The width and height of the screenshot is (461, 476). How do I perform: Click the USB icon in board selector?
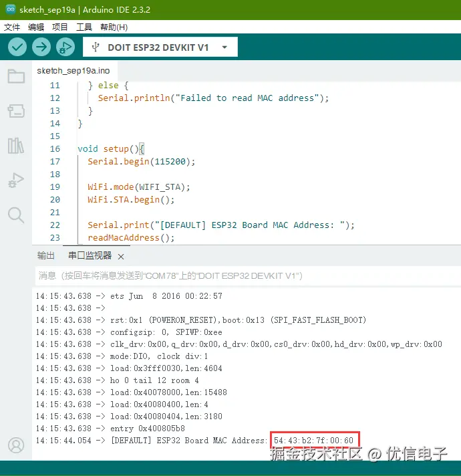click(96, 47)
